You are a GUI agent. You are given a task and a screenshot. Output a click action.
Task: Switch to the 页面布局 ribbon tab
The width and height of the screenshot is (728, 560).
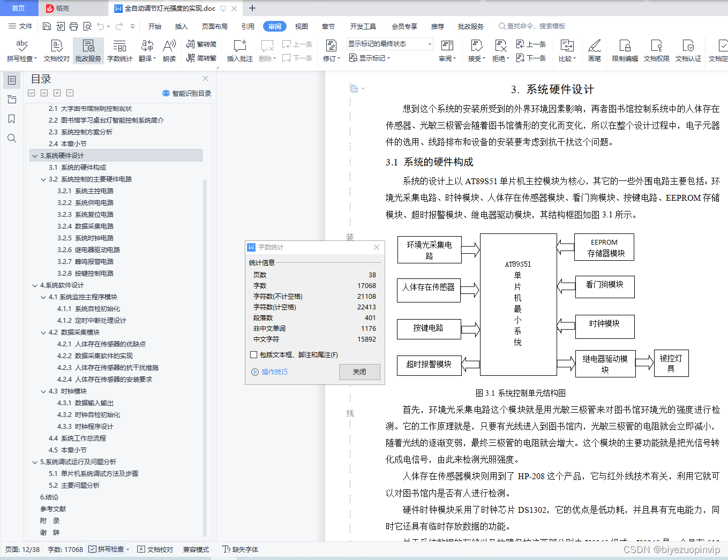[215, 26]
